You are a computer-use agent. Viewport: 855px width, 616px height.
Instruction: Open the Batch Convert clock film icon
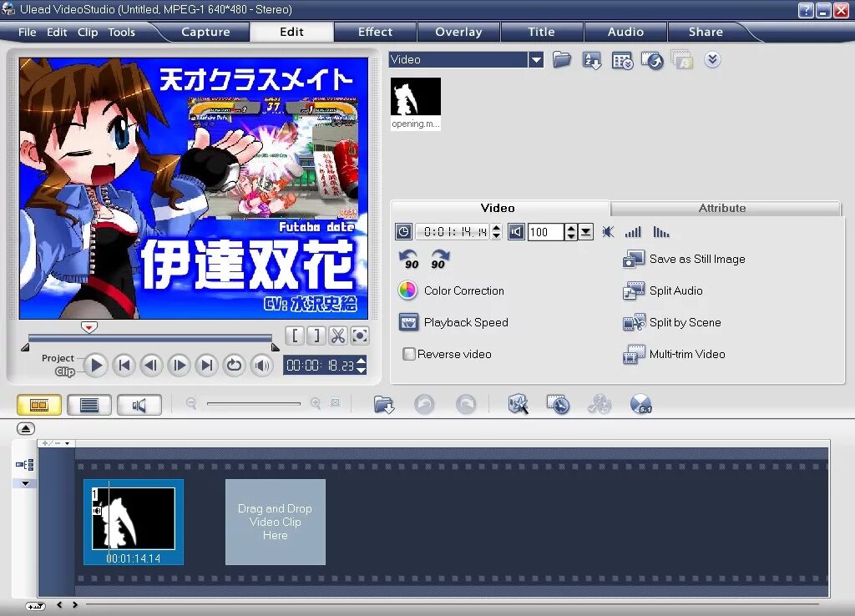tap(558, 405)
